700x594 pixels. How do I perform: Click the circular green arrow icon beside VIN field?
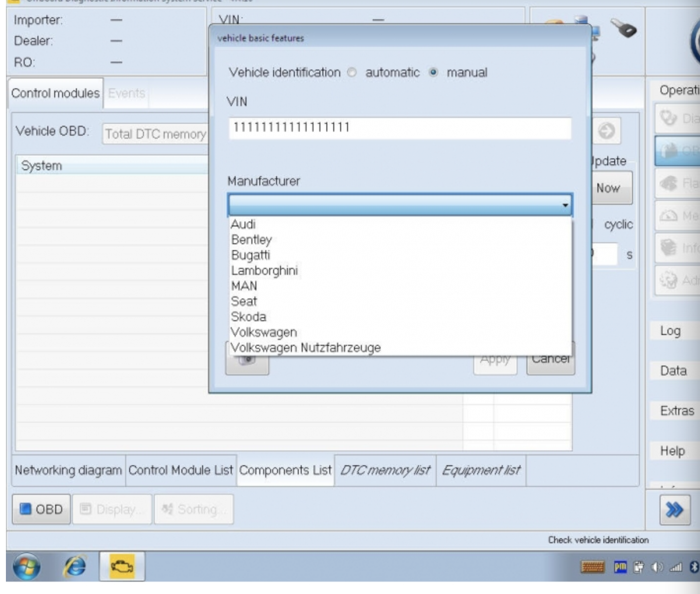tap(607, 132)
